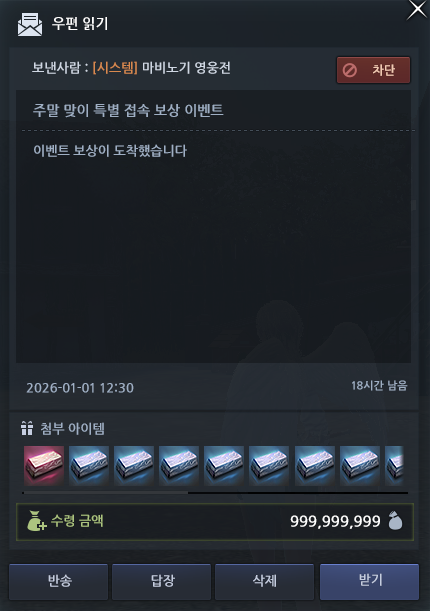430x611 pixels.
Task: Select the sixth attached item box
Action: pos(269,466)
